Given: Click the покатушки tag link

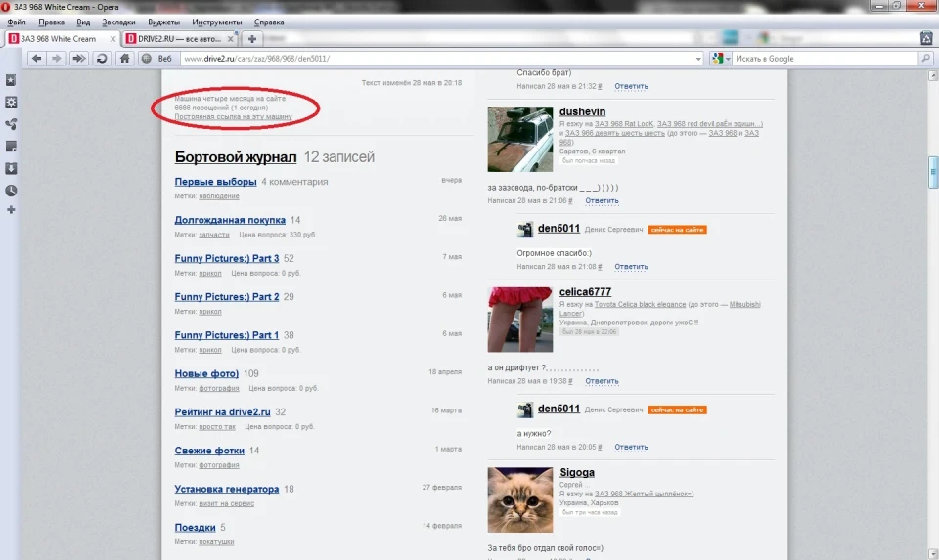Looking at the screenshot, I should coord(216,542).
